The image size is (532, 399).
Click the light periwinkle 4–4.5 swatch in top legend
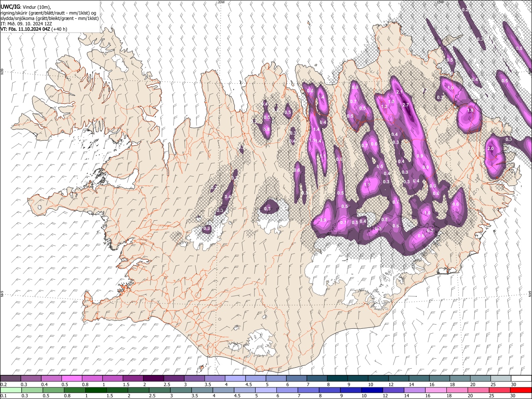coord(235,378)
